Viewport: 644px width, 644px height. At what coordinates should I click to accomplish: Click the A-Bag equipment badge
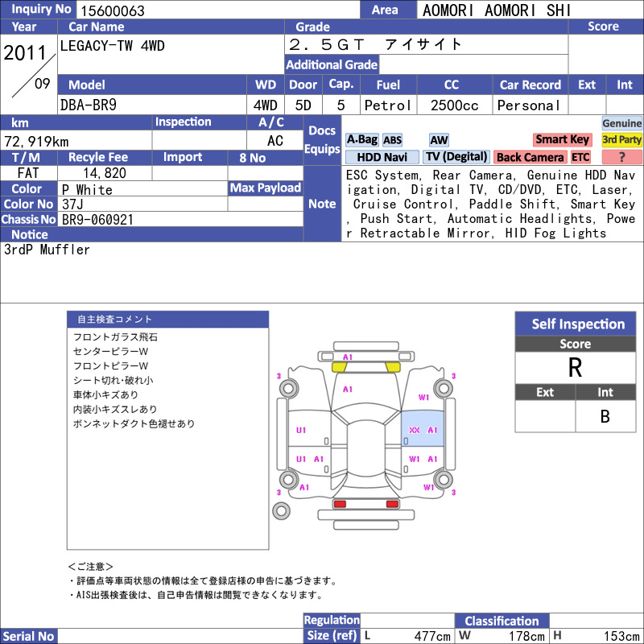pyautogui.click(x=361, y=140)
